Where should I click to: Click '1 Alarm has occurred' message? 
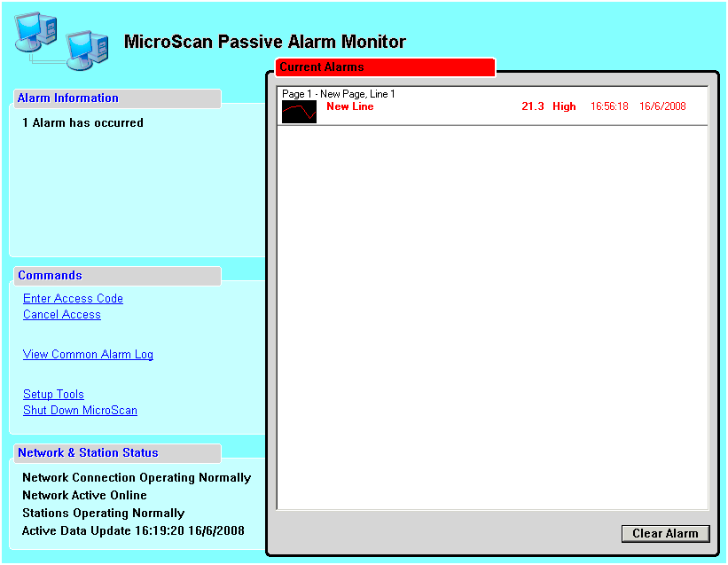coord(82,123)
